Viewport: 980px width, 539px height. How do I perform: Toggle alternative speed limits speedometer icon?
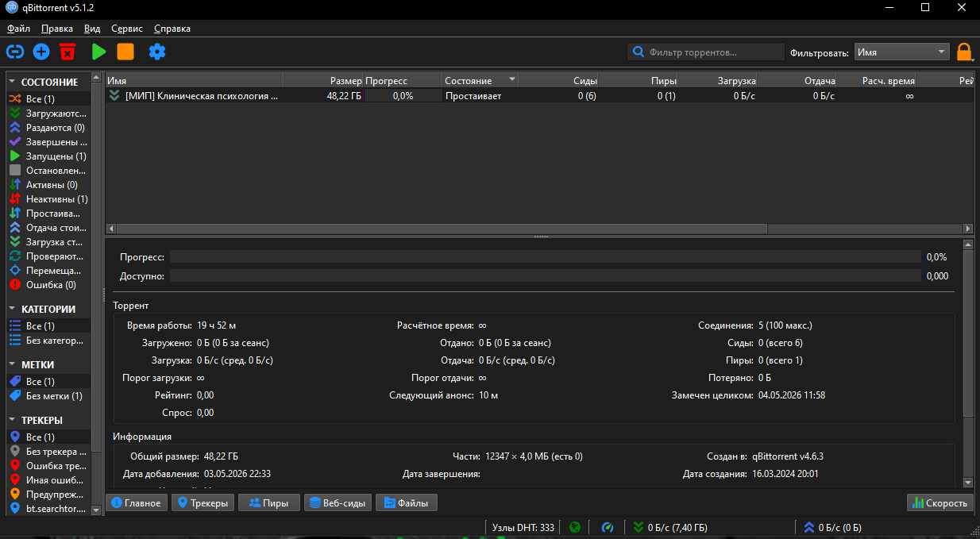[608, 527]
